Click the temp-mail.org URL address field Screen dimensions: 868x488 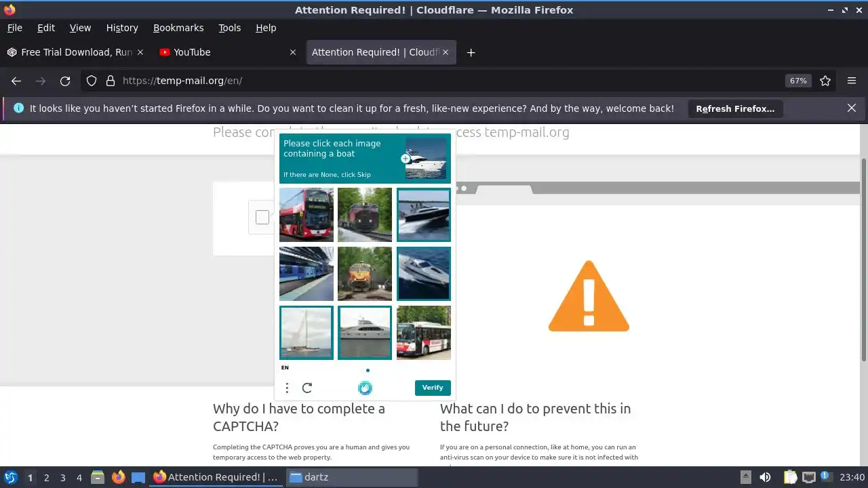coord(448,81)
